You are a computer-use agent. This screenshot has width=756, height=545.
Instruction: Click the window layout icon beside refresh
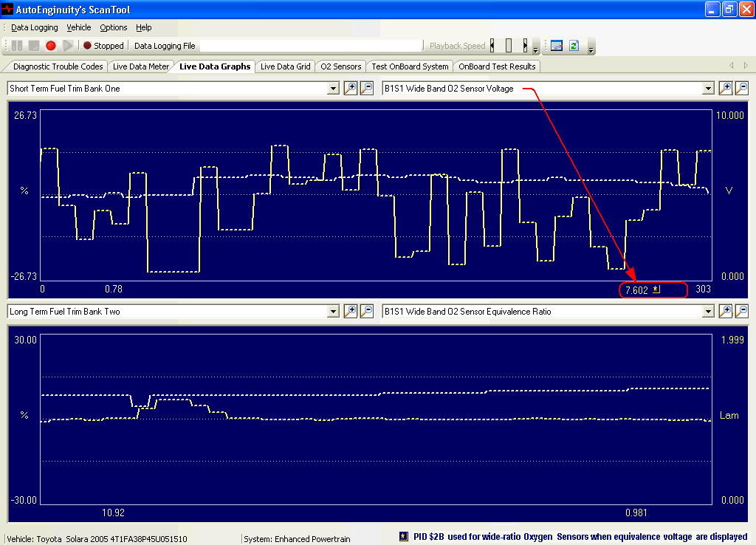tap(557, 46)
